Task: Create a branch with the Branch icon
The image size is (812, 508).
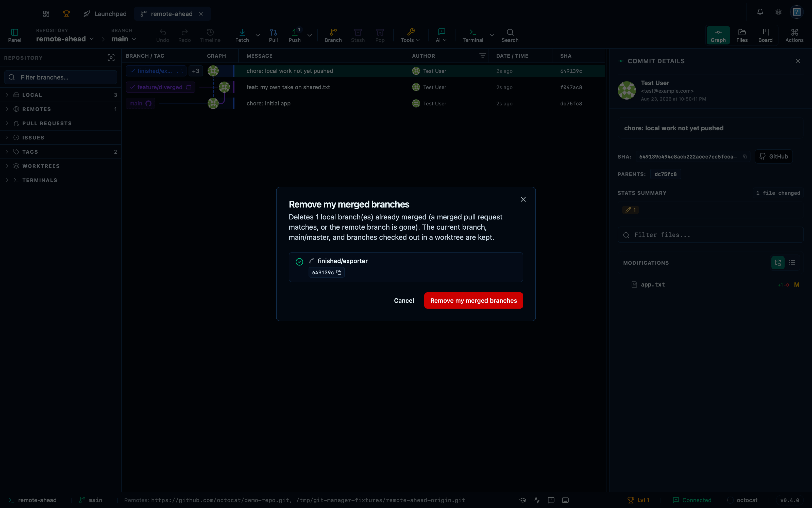Action: click(x=333, y=35)
